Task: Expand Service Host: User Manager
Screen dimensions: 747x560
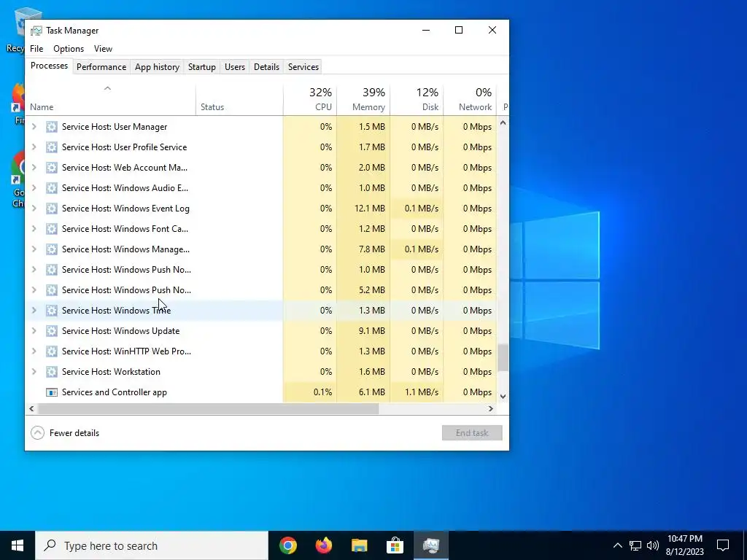Action: (x=34, y=127)
